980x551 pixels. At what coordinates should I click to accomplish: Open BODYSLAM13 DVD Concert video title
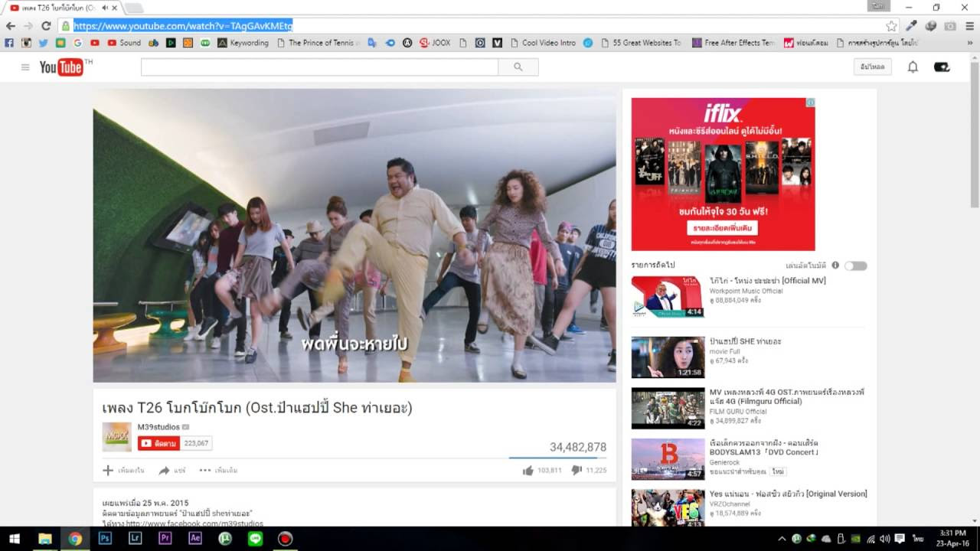[764, 448]
